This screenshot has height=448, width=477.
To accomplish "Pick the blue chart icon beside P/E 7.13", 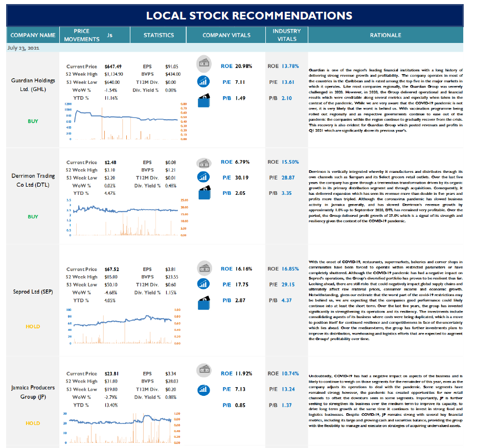I will (x=203, y=390).
